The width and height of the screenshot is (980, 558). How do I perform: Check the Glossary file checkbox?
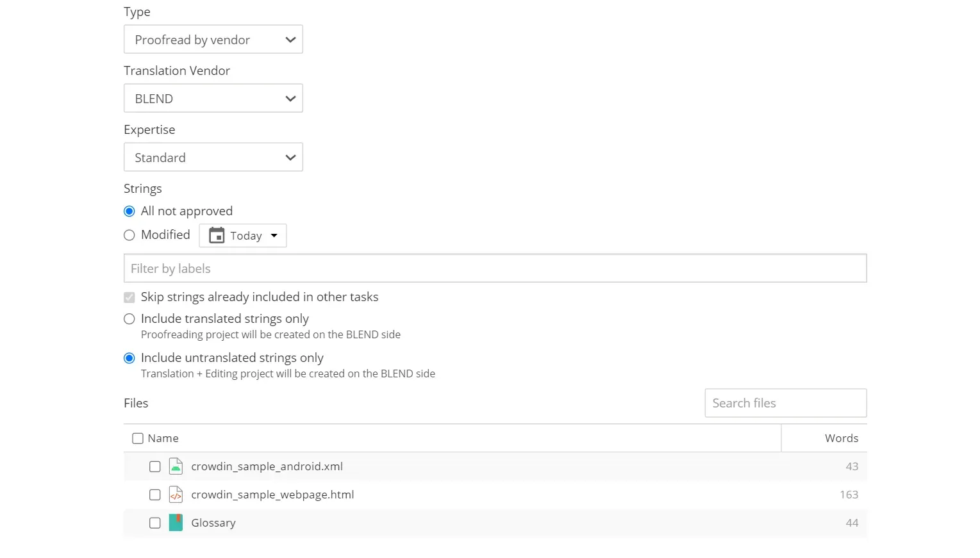pyautogui.click(x=154, y=523)
